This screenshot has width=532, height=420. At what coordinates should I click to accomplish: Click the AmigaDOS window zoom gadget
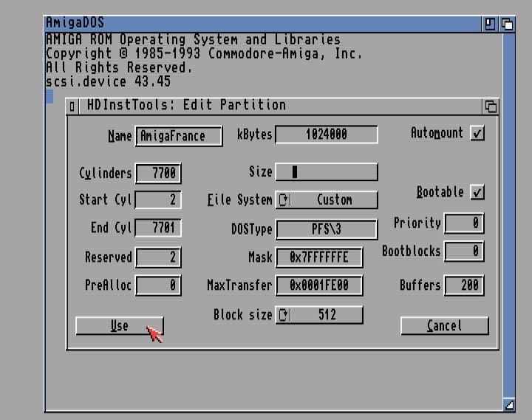coord(491,24)
